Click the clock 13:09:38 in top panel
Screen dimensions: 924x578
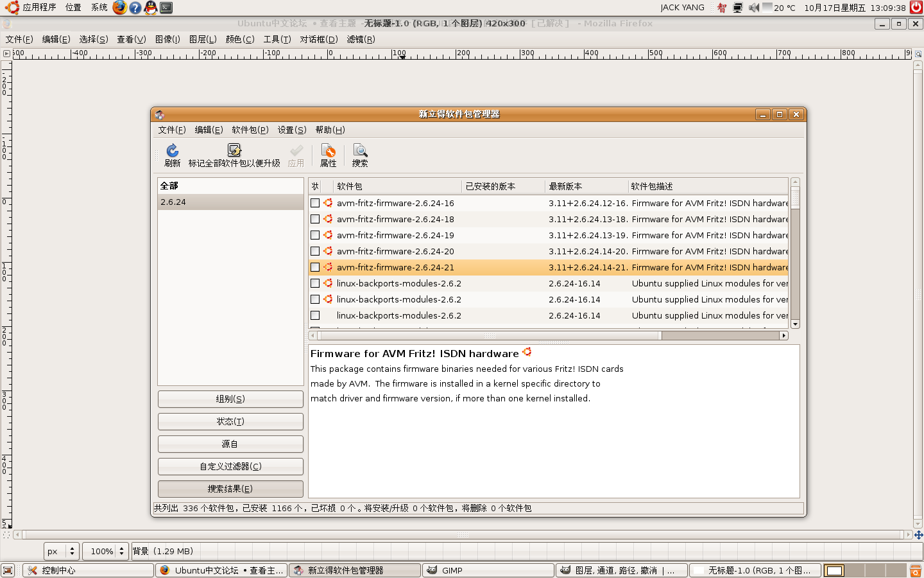[888, 8]
